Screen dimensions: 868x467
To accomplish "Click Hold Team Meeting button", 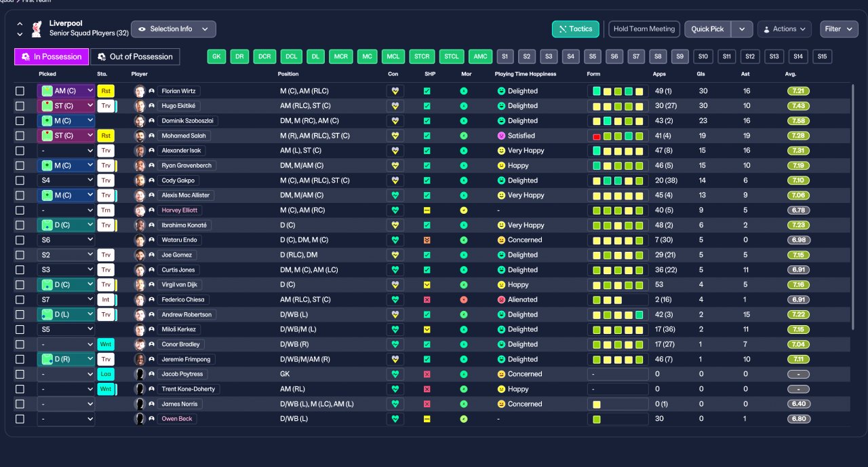I will (x=644, y=29).
